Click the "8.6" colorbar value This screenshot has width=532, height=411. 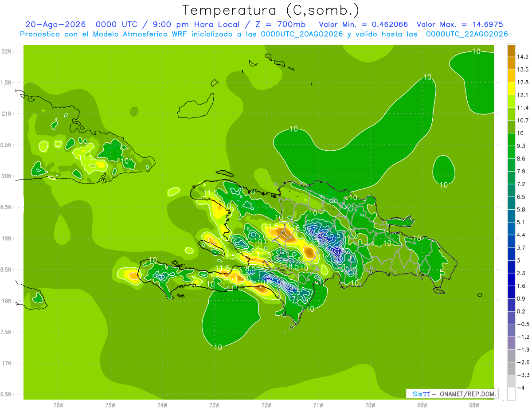click(521, 159)
